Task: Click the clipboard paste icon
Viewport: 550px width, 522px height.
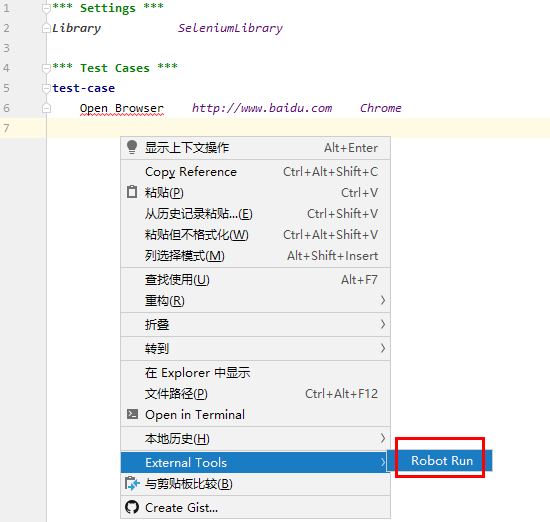Action: (132, 192)
